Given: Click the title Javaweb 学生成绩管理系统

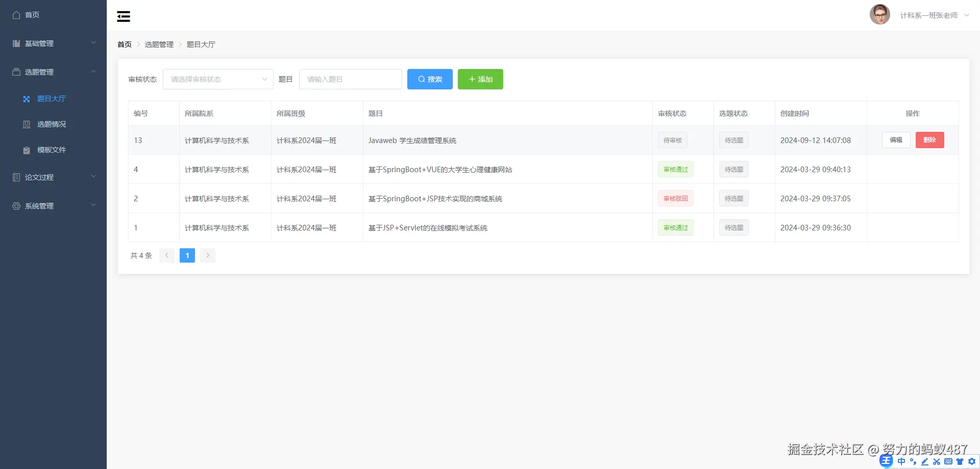Looking at the screenshot, I should click(412, 140).
